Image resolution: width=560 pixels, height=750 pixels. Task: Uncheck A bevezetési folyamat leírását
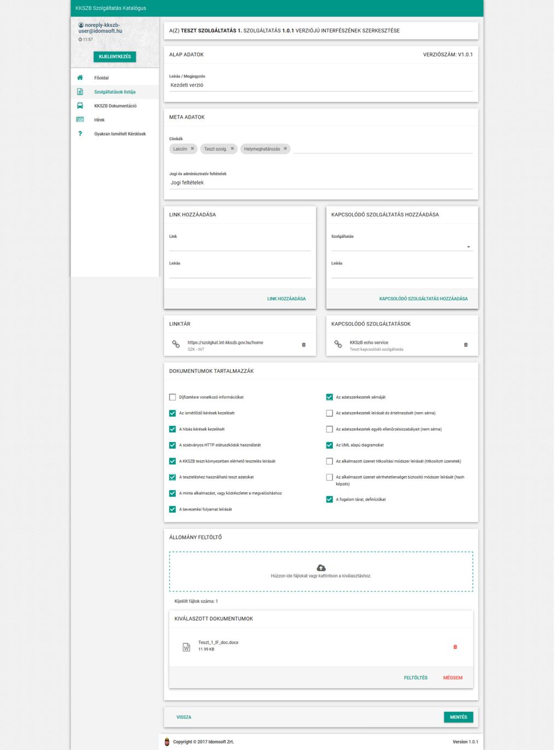[x=173, y=509]
